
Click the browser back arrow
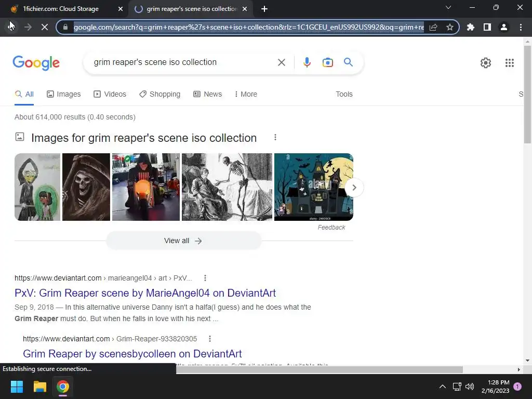click(x=11, y=27)
